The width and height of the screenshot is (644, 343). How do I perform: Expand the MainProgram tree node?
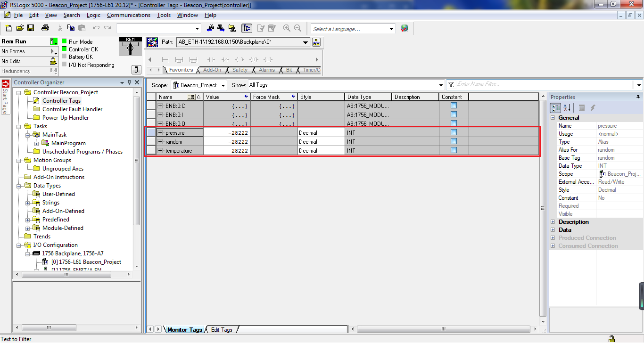click(37, 143)
